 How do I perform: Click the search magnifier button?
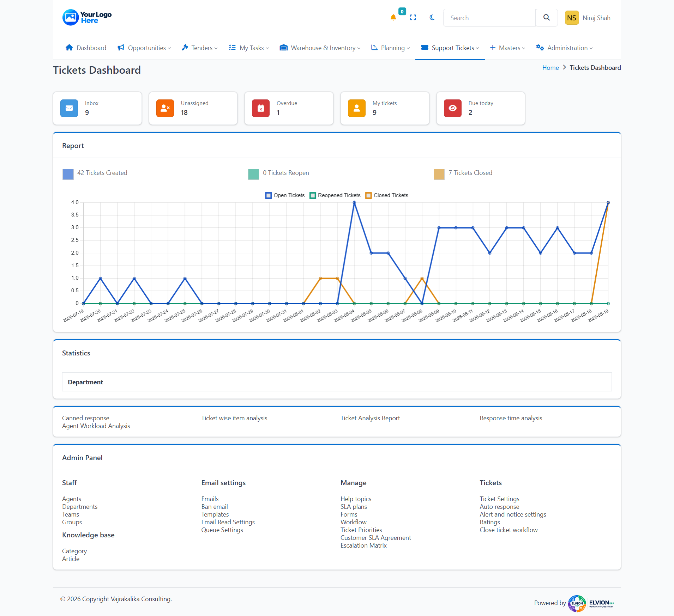click(546, 18)
